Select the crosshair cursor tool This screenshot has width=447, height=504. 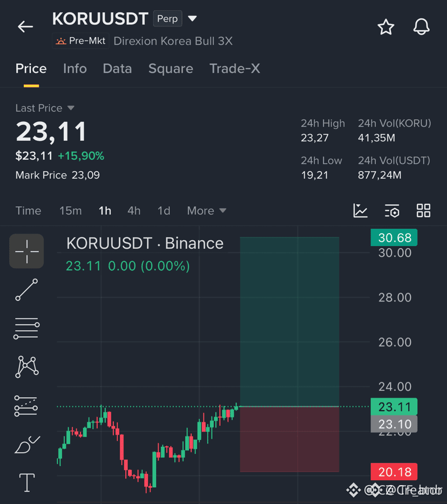click(26, 251)
